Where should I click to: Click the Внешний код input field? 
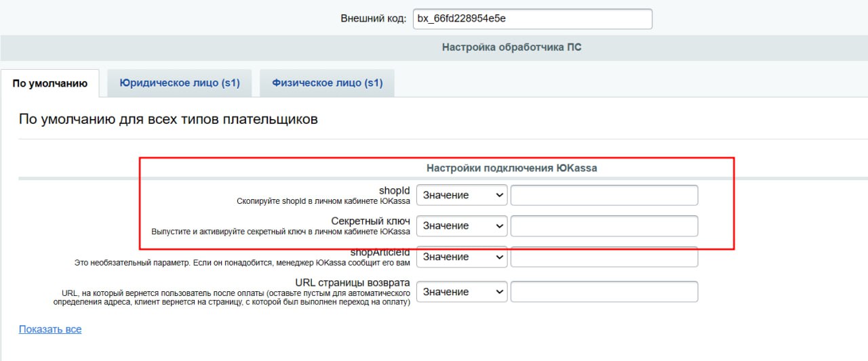point(532,19)
